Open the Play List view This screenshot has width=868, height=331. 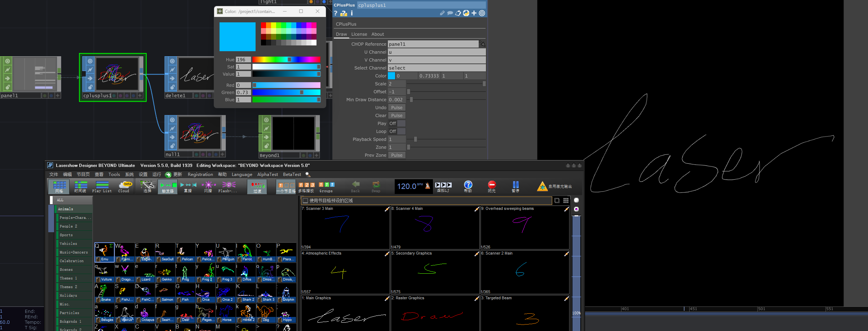102,187
